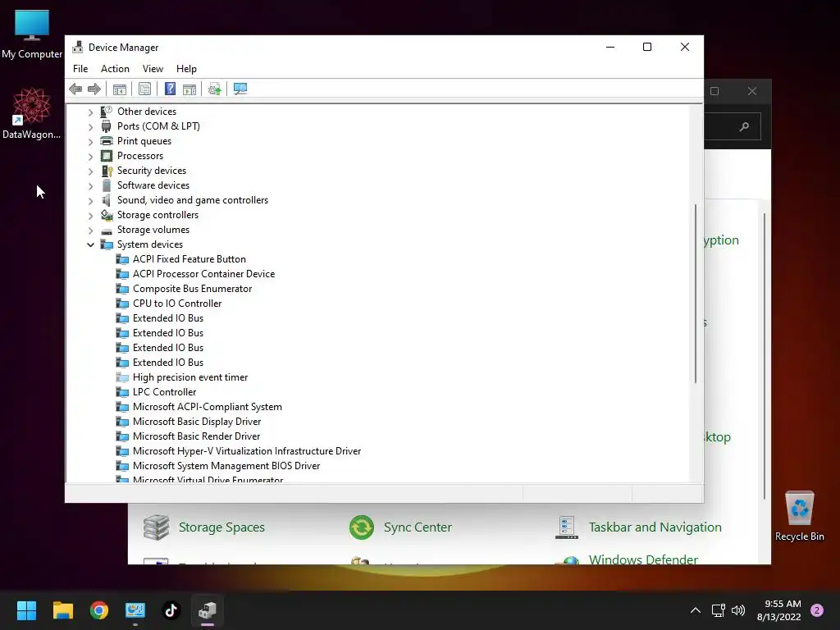Select Microsoft ACPI-Compliant System

[208, 407]
